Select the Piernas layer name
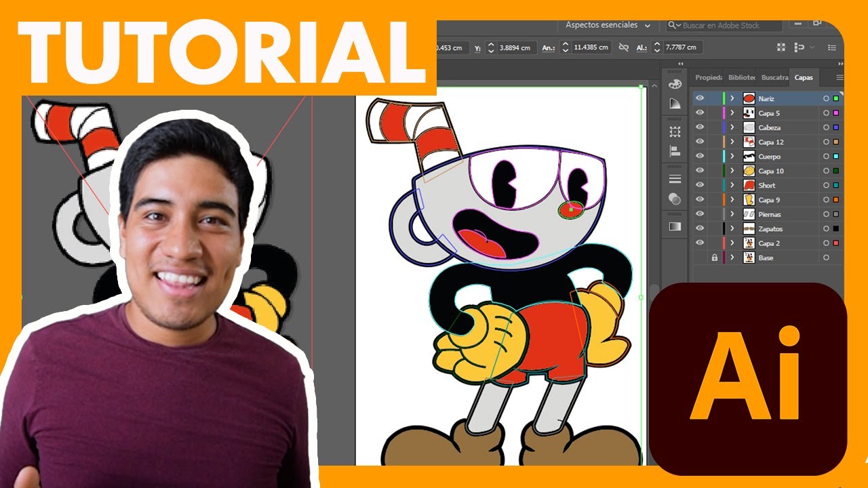The image size is (868, 488). click(x=769, y=214)
